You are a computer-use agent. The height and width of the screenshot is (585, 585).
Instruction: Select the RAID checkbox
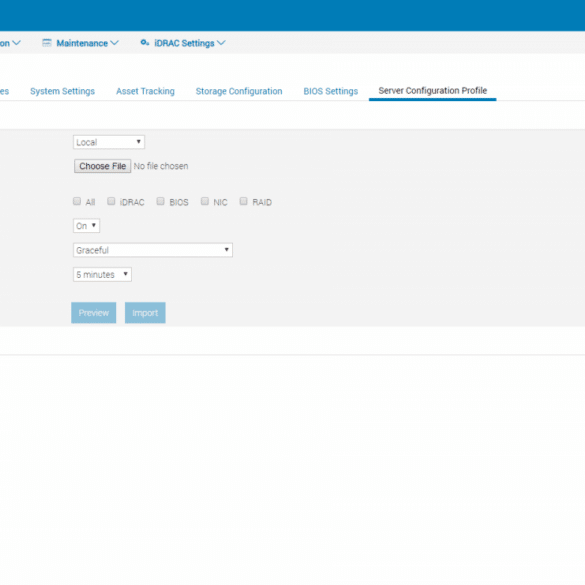tap(243, 201)
